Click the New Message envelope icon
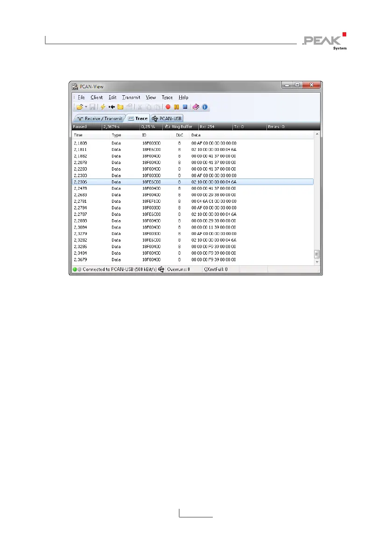Screen dimensions: 392x556 point(120,107)
